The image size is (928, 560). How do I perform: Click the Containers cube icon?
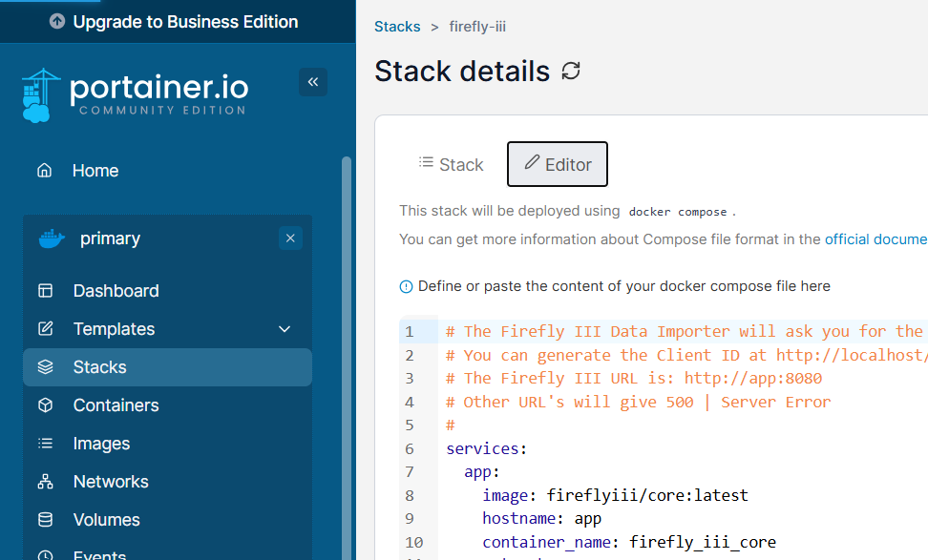(45, 405)
